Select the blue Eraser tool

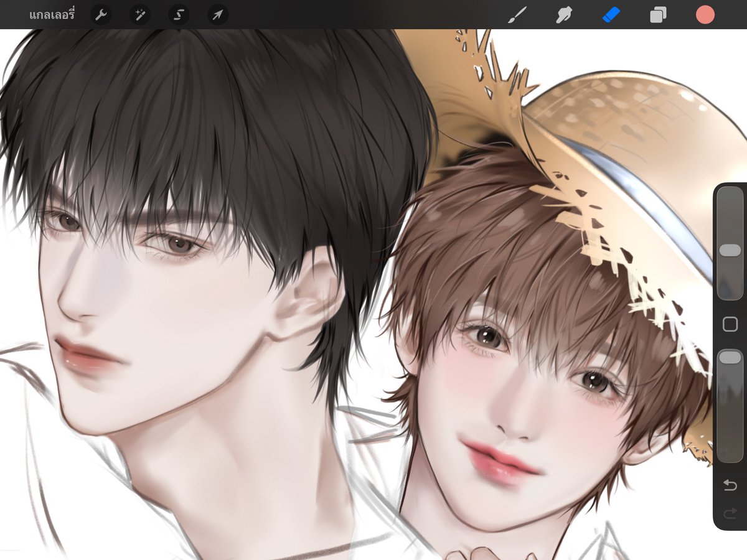tap(611, 15)
